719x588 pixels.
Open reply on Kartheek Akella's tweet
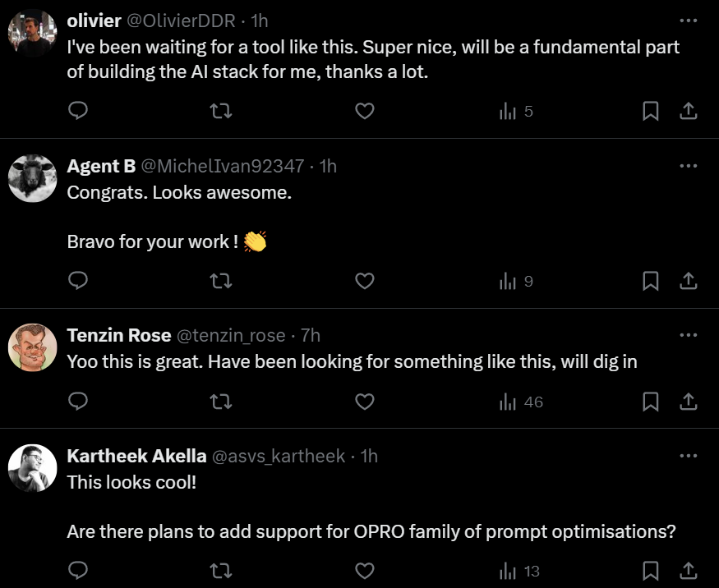(78, 571)
